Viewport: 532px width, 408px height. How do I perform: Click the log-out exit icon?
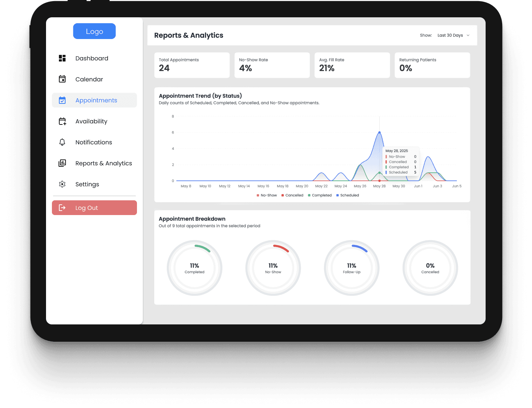click(62, 208)
